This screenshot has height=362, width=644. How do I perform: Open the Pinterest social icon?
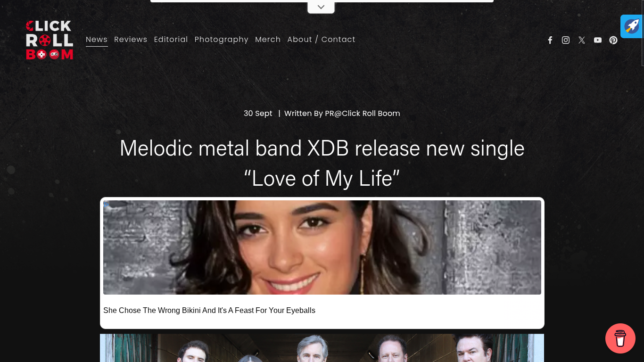tap(613, 40)
